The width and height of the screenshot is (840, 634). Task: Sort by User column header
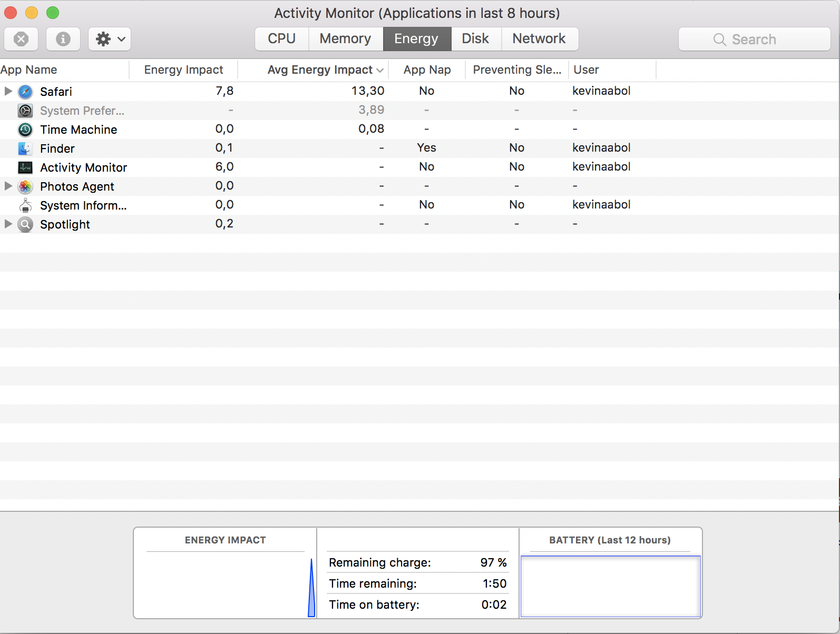612,70
